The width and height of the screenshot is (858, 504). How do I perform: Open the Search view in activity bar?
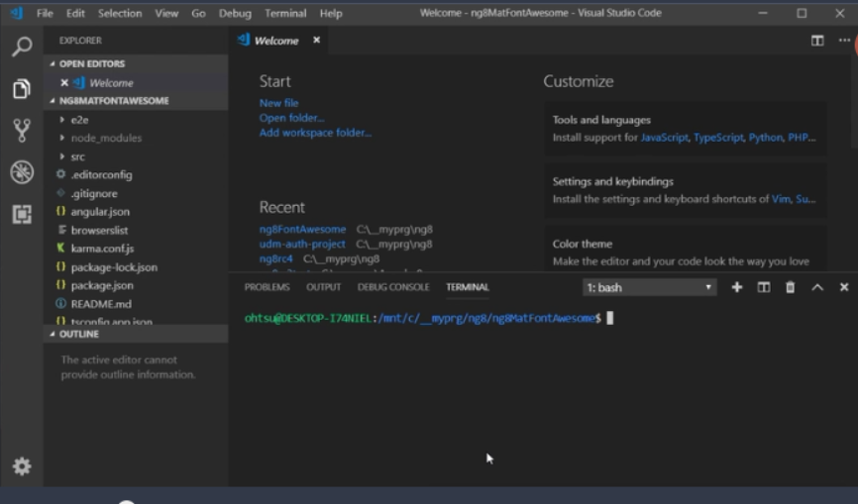22,47
